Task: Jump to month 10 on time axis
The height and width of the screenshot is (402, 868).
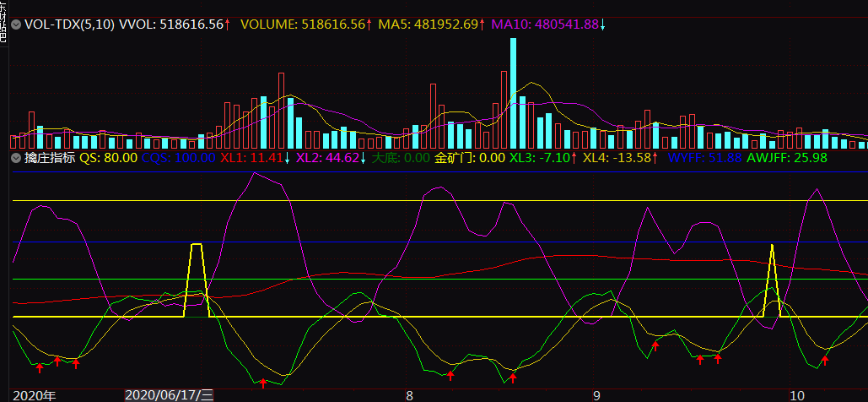Action: click(796, 396)
